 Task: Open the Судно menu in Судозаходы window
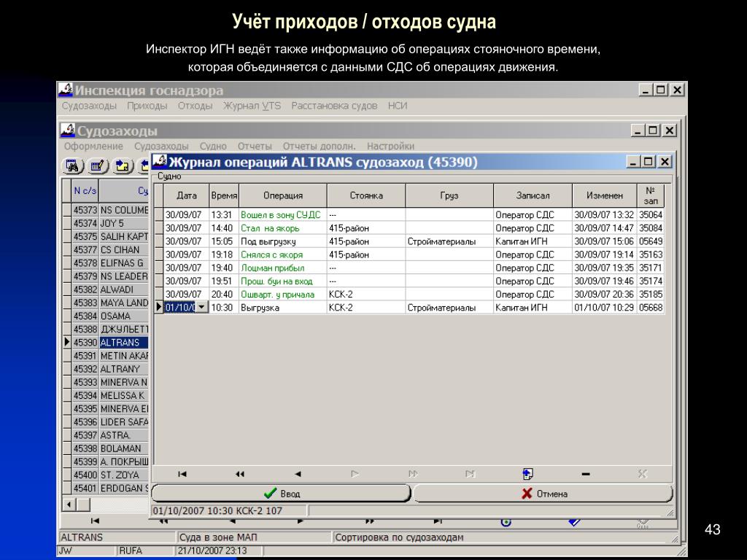[213, 146]
